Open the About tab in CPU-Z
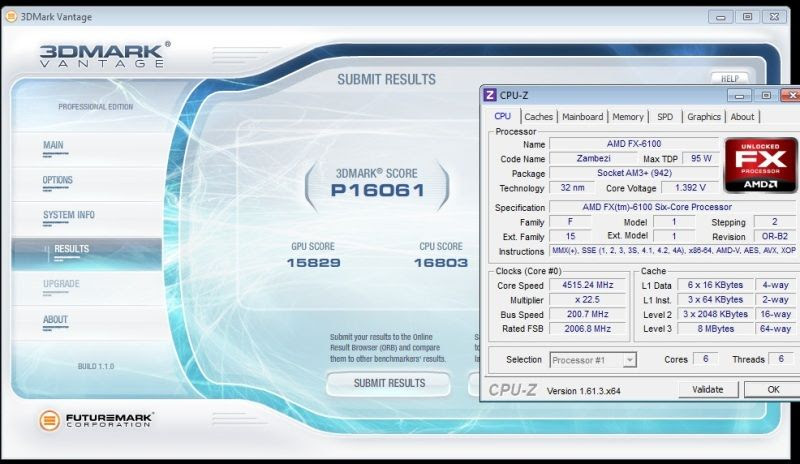This screenshot has height=464, width=800. point(742,117)
